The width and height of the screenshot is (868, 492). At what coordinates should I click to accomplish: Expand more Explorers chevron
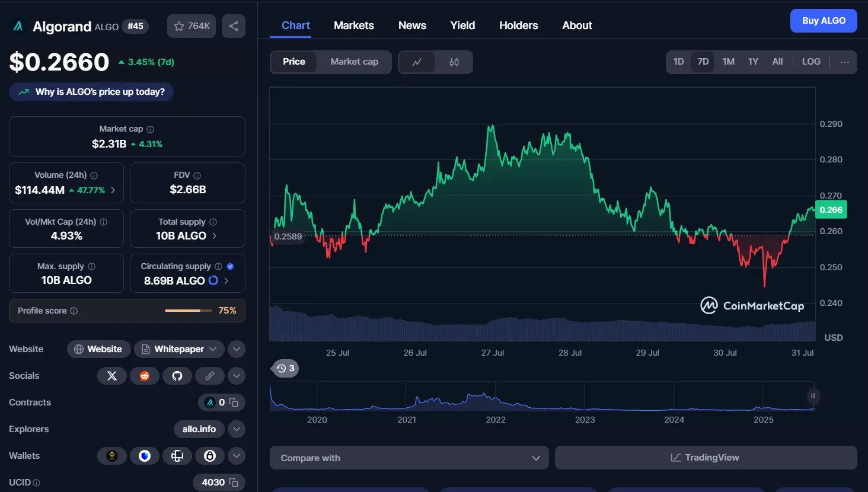[x=237, y=429]
